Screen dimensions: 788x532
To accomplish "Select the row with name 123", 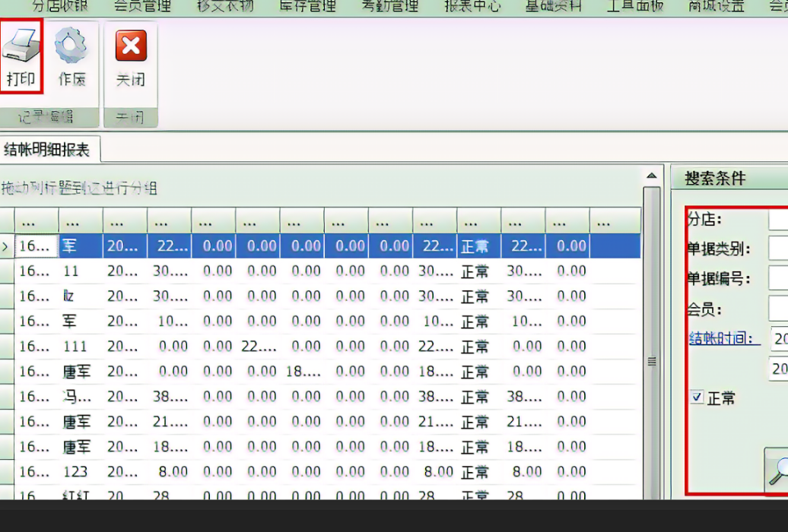I will tap(75, 472).
